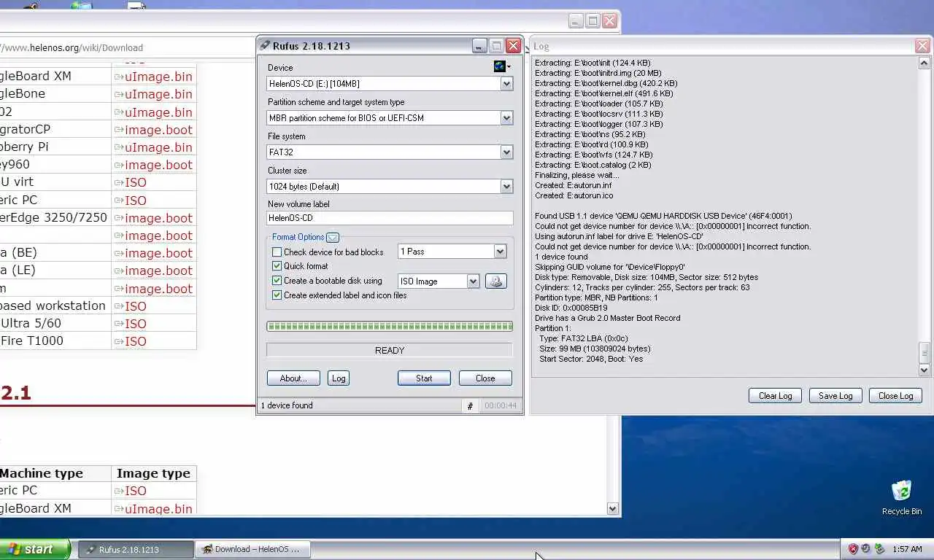The image size is (934, 560).
Task: Open the Recycle Bin desktop icon
Action: point(901,497)
